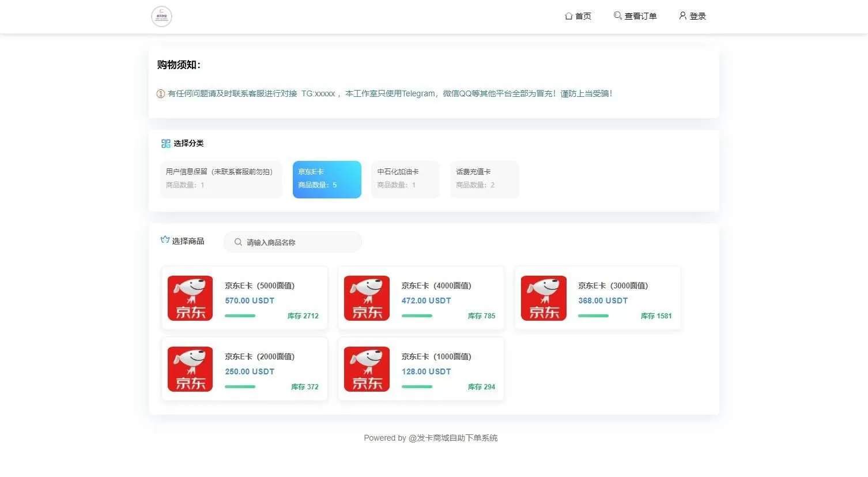Click the home icon beside 首页
This screenshot has width=868, height=477.
coord(568,16)
